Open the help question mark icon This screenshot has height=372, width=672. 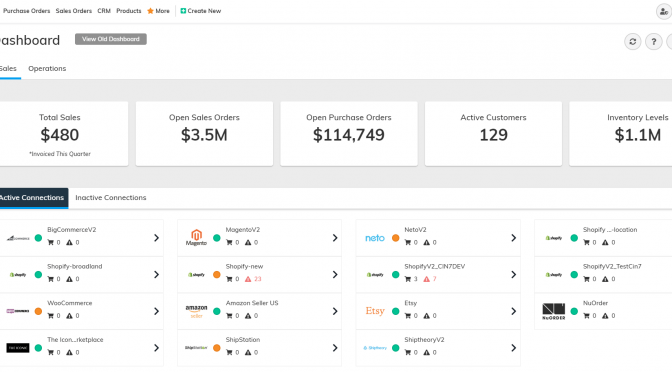point(654,42)
